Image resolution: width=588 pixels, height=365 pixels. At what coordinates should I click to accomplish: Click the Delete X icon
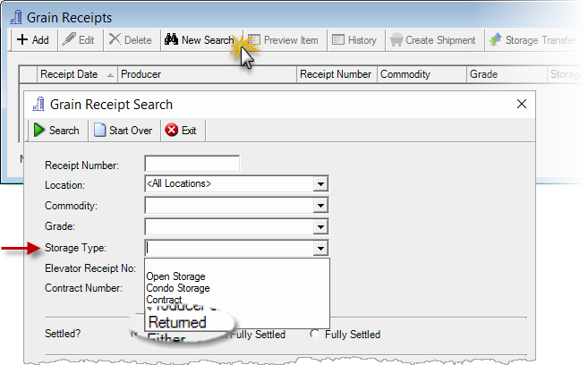point(115,38)
